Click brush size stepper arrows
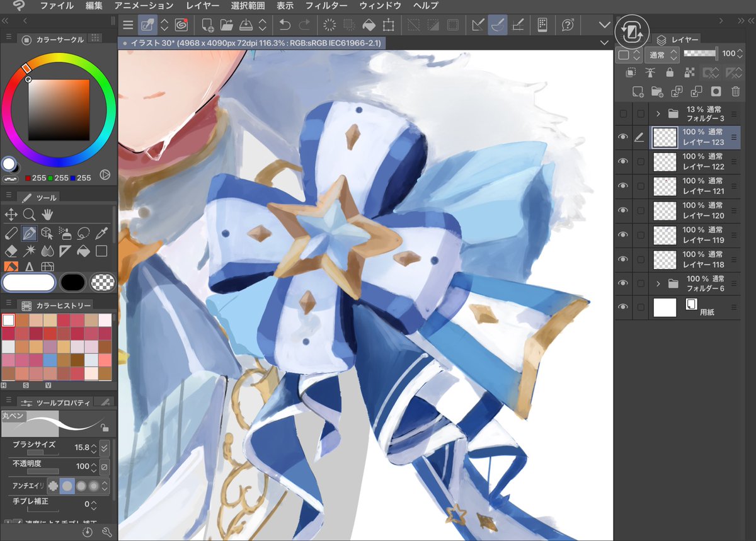The height and width of the screenshot is (541, 756). pyautogui.click(x=93, y=448)
